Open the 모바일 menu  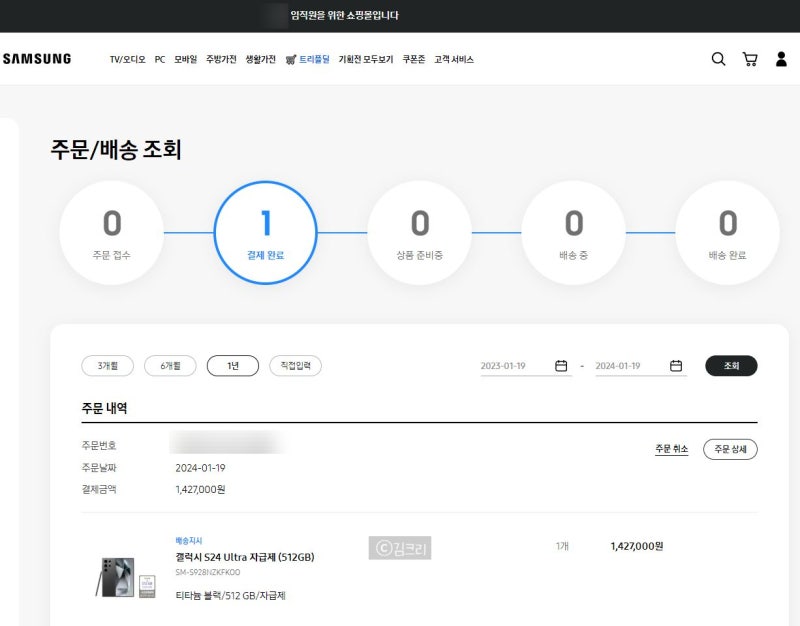[185, 60]
